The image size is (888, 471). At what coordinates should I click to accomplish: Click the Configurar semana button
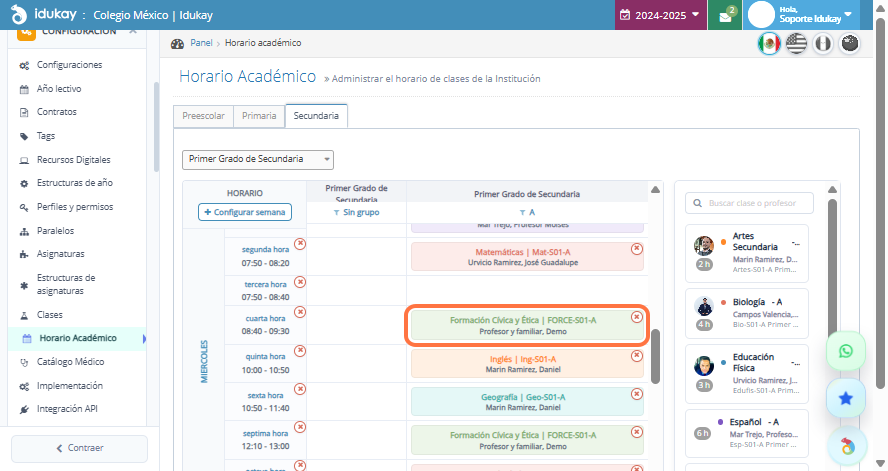coord(245,212)
